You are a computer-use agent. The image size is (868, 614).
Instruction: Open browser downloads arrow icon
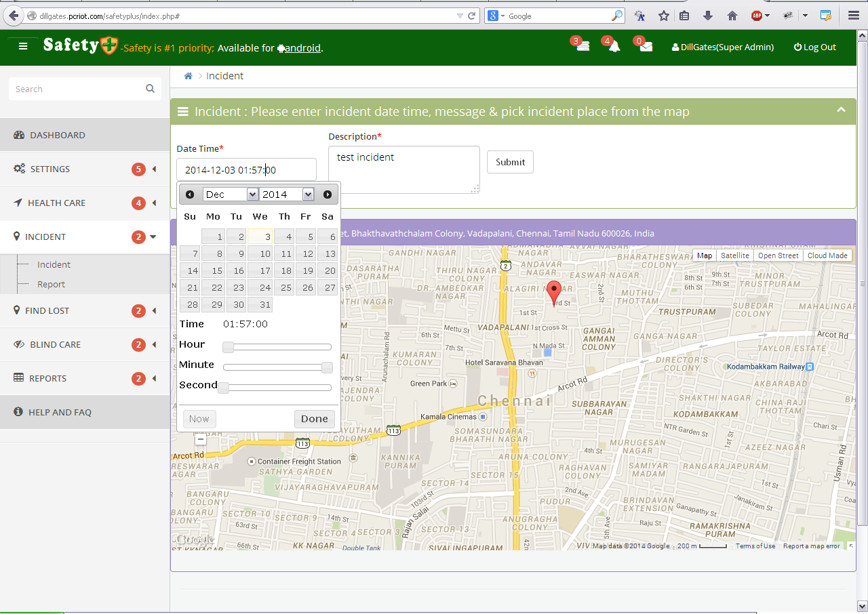(x=708, y=16)
